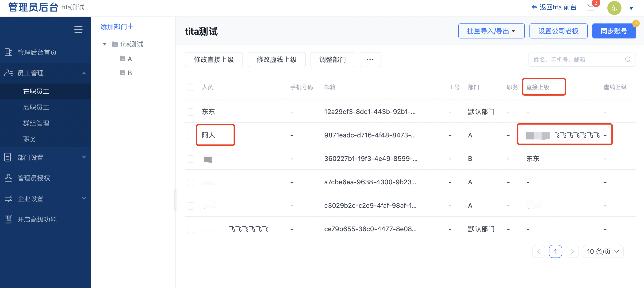Click the folder icon for department B
The width and height of the screenshot is (644, 288).
[x=122, y=72]
